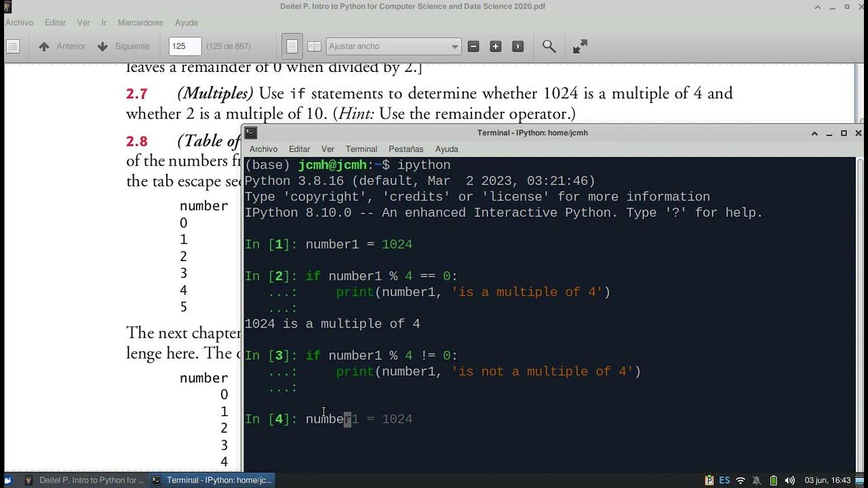
Task: Open the Ajustar ancho zoom dropdown
Action: (x=393, y=46)
